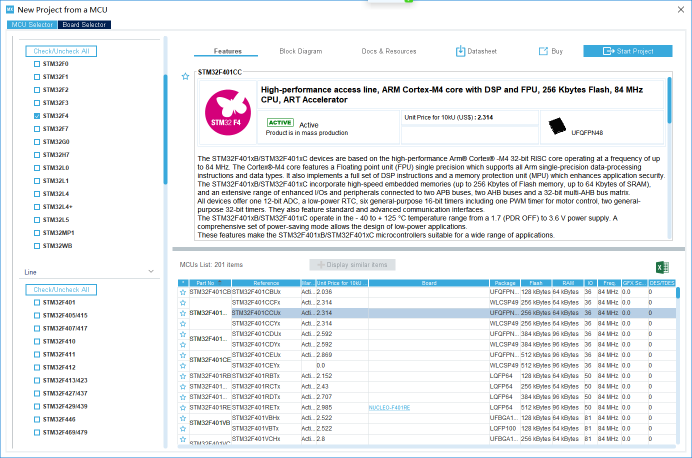Screen dimensions: 692x458
Task: Star the STM32F401VBTx row
Action: [x=183, y=428]
